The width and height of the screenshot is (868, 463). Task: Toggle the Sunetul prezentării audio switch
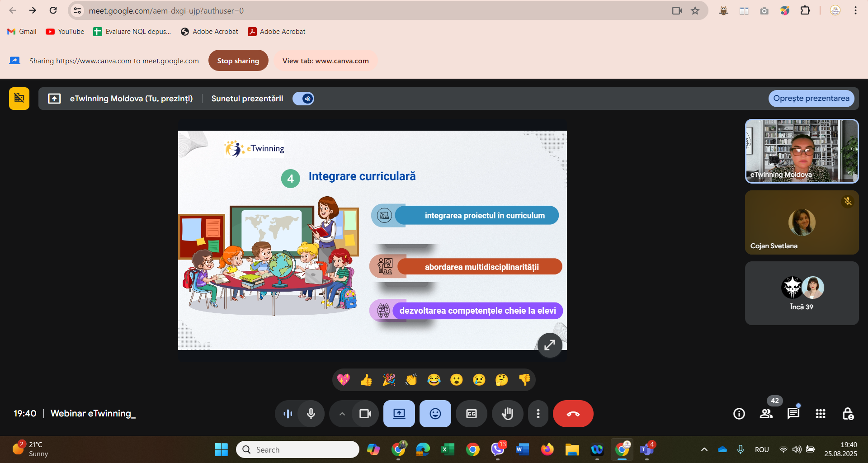(x=303, y=99)
